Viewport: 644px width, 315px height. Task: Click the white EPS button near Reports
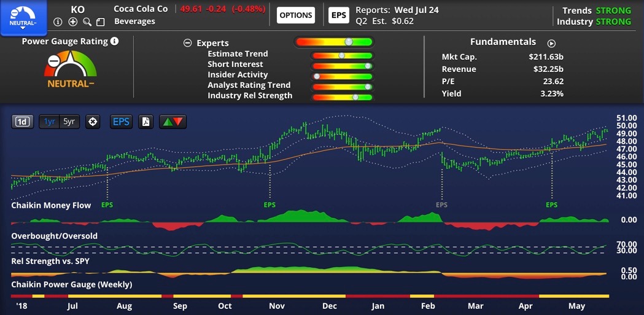[338, 15]
